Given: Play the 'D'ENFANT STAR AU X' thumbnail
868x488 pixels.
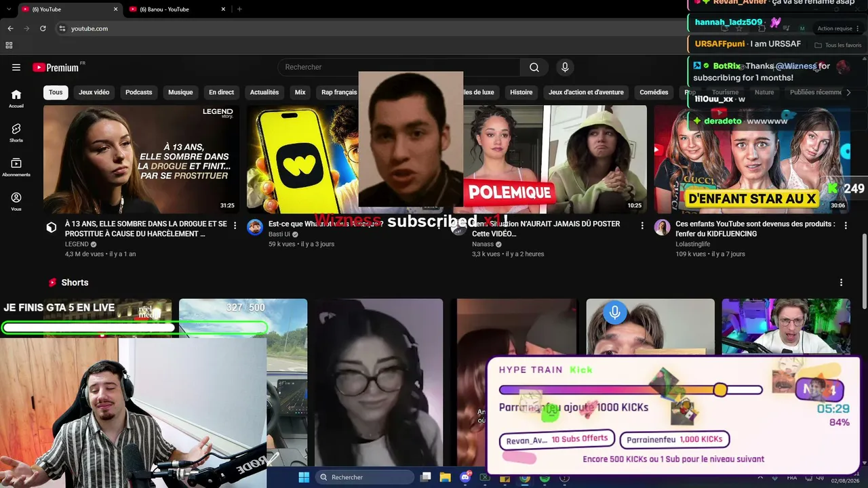Looking at the screenshot, I should coord(751,159).
